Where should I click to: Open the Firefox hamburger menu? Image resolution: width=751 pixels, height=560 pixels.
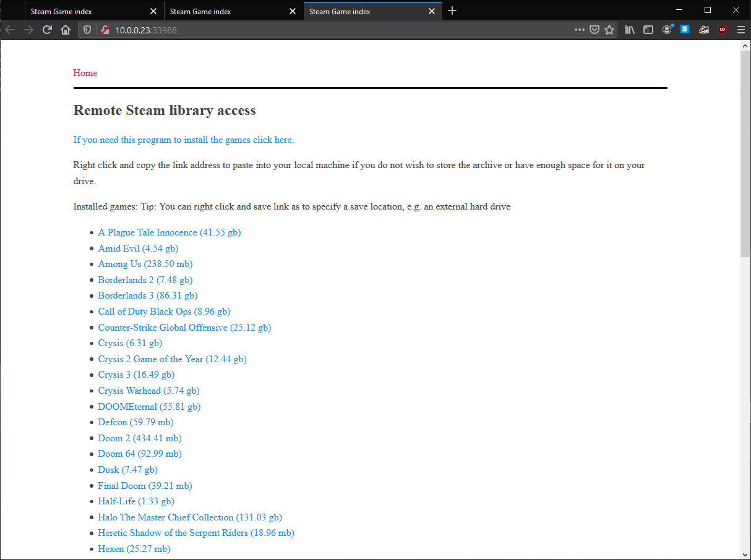[x=741, y=30]
